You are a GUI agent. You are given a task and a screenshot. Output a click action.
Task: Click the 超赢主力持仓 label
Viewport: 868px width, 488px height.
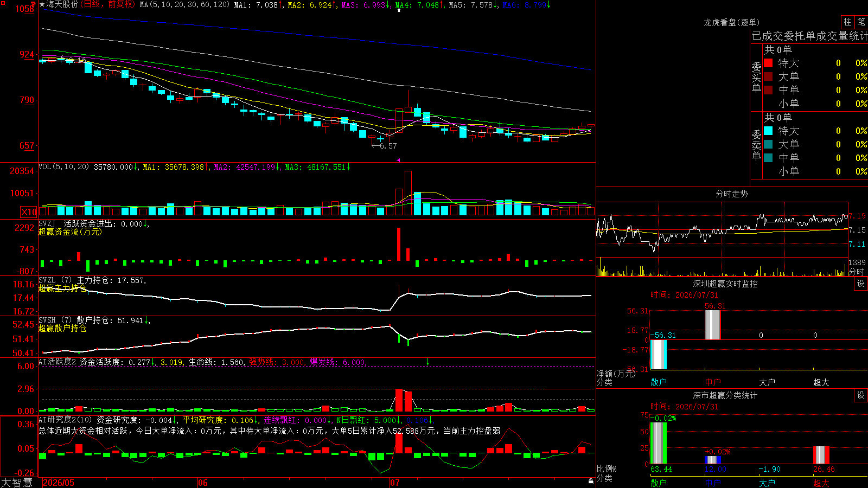[x=62, y=288]
